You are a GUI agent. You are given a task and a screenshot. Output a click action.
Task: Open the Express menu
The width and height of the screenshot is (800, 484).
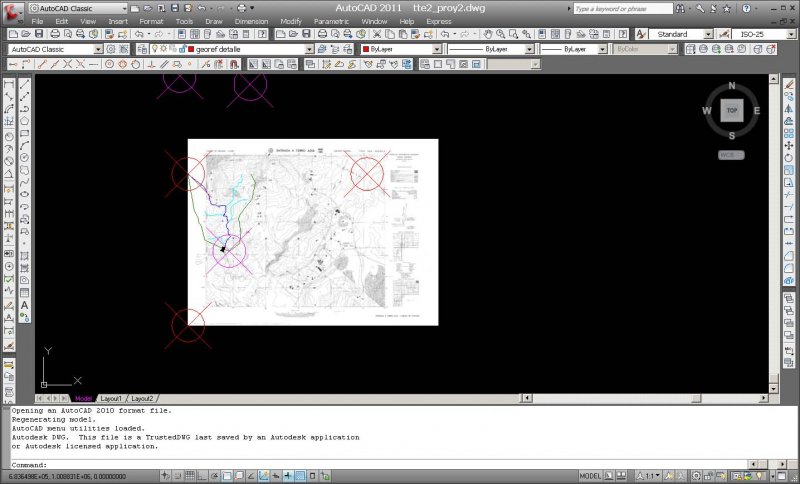[x=438, y=21]
